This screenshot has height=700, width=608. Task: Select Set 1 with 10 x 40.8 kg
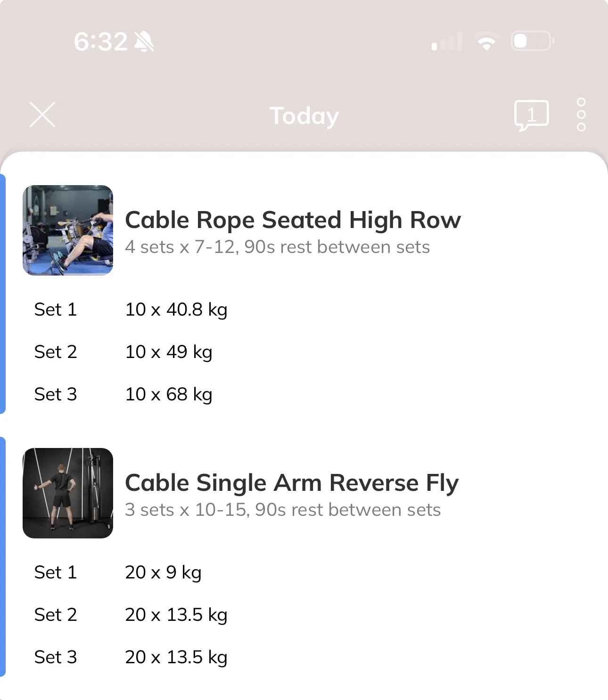tap(304, 309)
